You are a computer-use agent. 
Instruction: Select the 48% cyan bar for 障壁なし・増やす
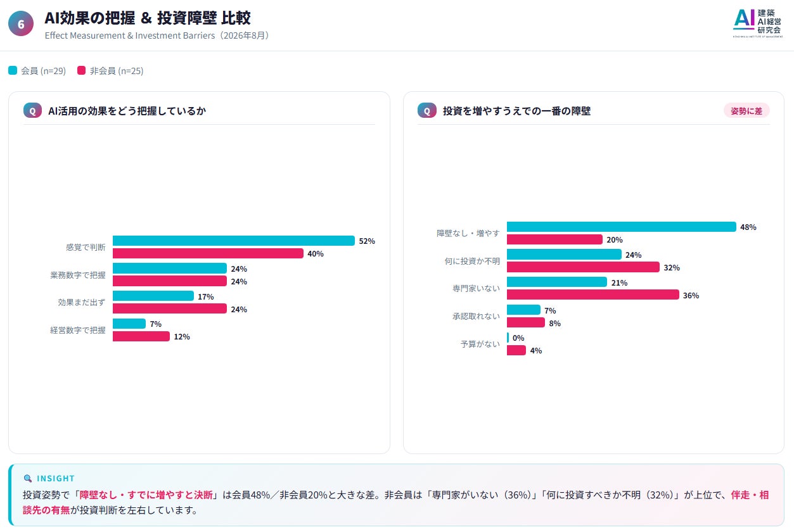pos(622,227)
